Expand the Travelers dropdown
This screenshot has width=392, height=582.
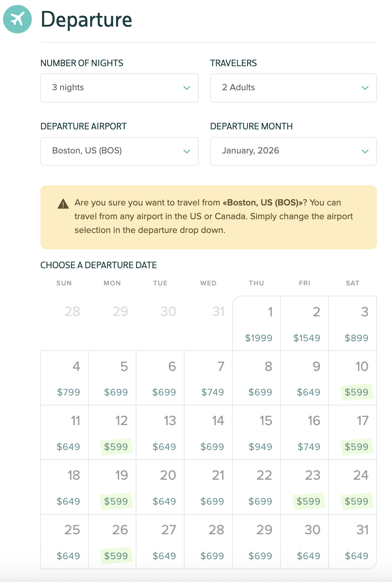click(293, 88)
